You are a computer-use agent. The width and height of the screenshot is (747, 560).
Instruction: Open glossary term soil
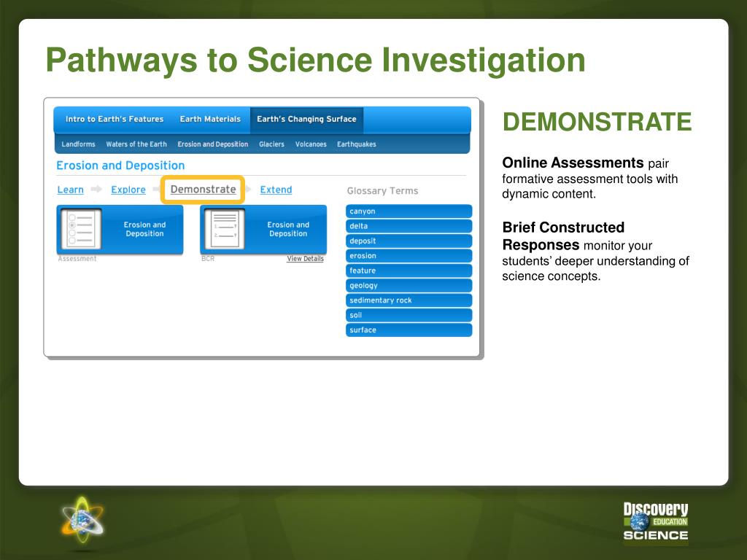[x=409, y=315]
